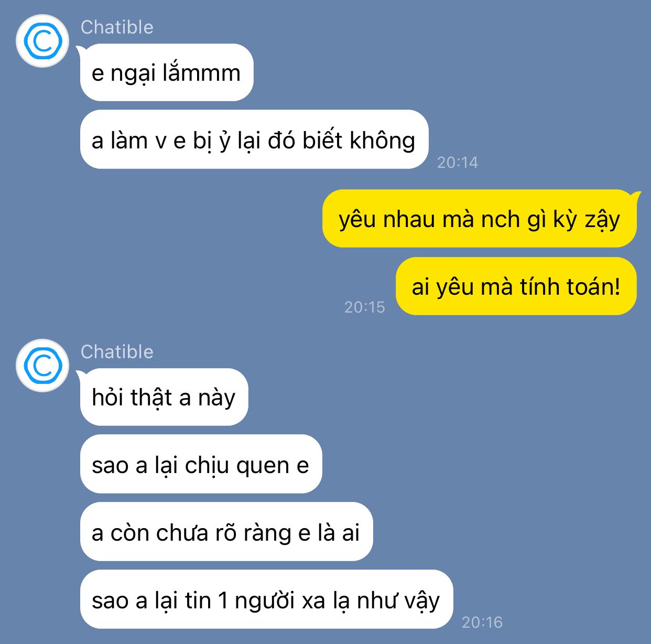The height and width of the screenshot is (644, 651).
Task: Click the 20:14 timestamp
Action: pyautogui.click(x=458, y=163)
